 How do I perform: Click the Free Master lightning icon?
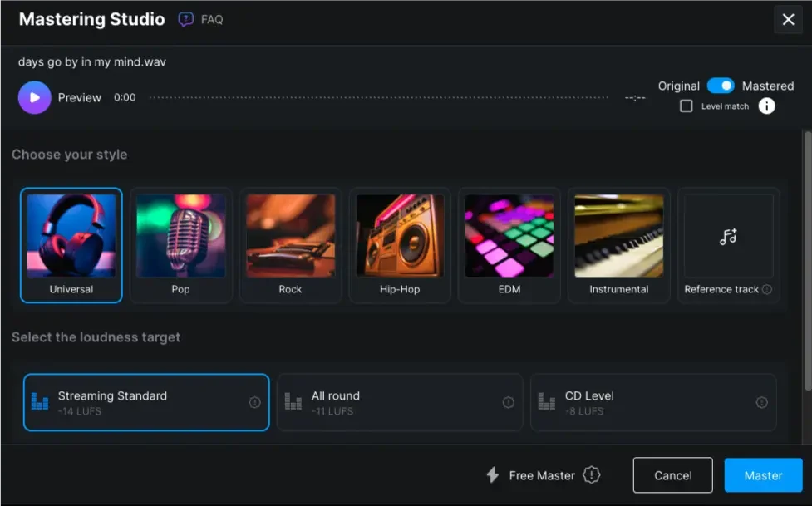click(x=492, y=475)
